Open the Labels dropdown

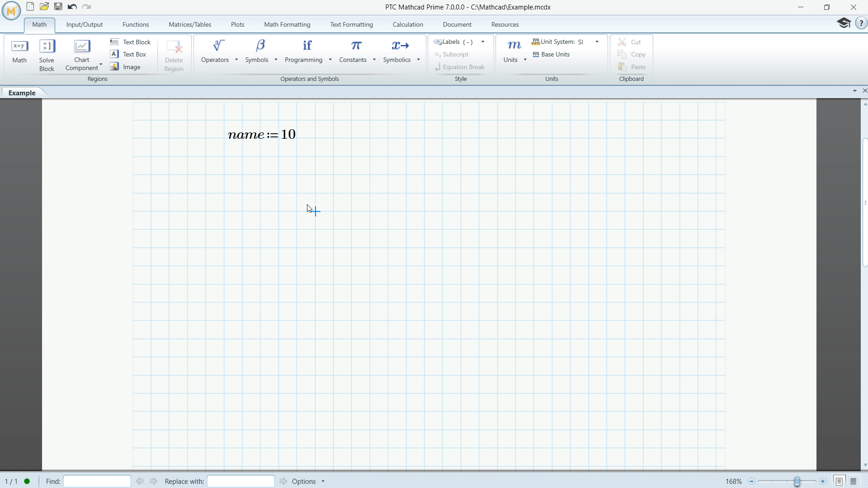point(483,42)
